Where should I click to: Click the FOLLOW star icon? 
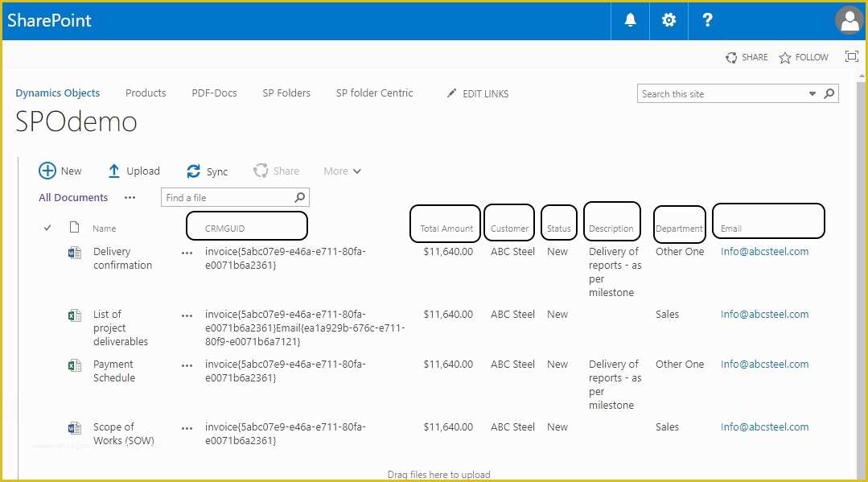[784, 58]
